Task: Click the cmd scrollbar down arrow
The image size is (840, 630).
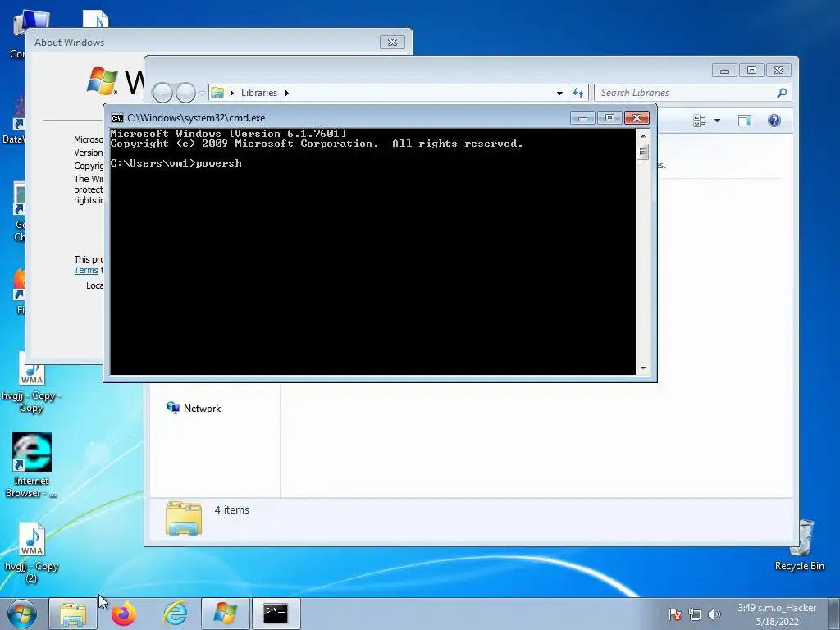Action: click(x=643, y=368)
